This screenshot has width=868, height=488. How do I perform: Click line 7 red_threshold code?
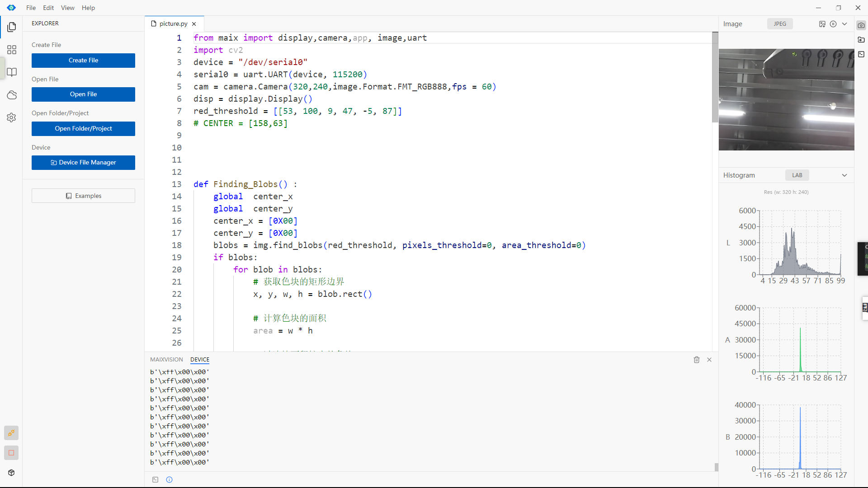pos(297,111)
